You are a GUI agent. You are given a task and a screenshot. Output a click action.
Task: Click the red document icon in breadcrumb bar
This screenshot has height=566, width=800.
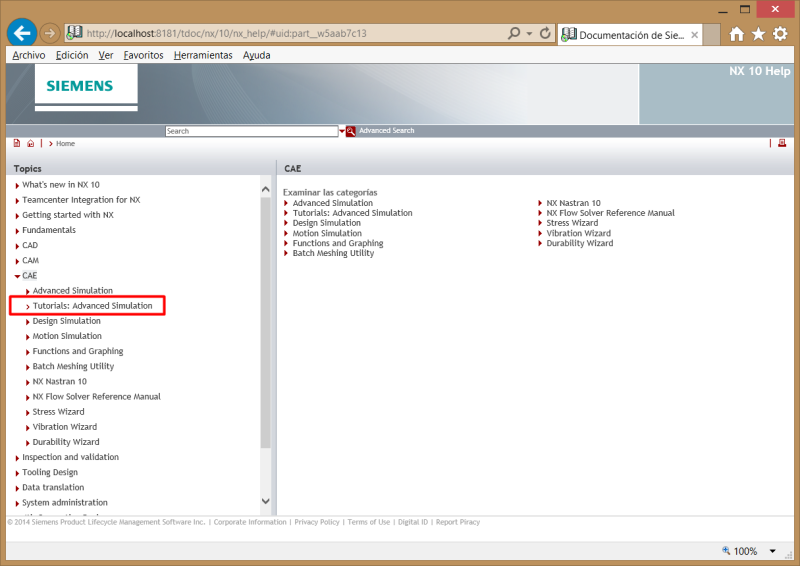(x=17, y=143)
